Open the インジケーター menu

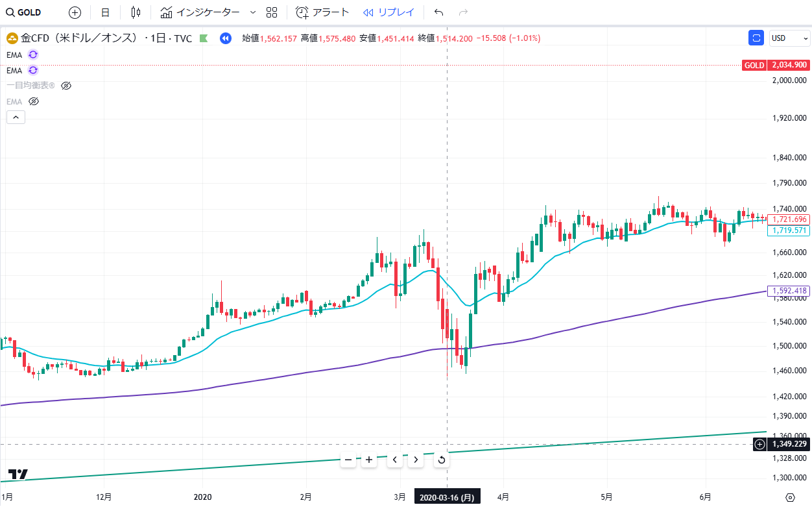[x=200, y=12]
